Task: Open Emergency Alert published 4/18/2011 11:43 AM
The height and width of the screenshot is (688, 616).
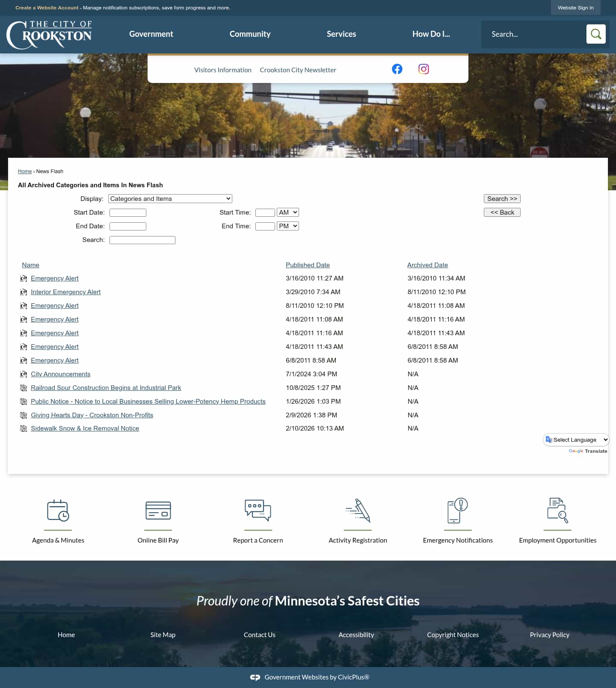Action: 55,346
